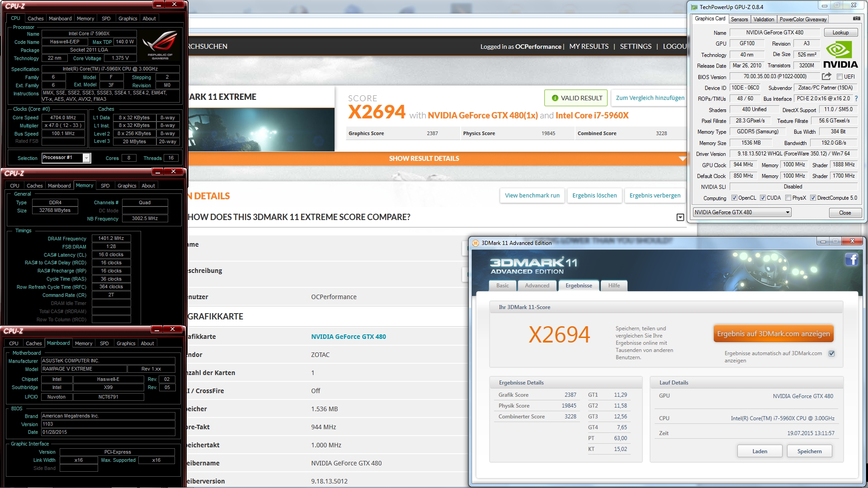This screenshot has height=488, width=868.
Task: Click Mainboard tab in top CPU-Z window
Action: tap(60, 19)
